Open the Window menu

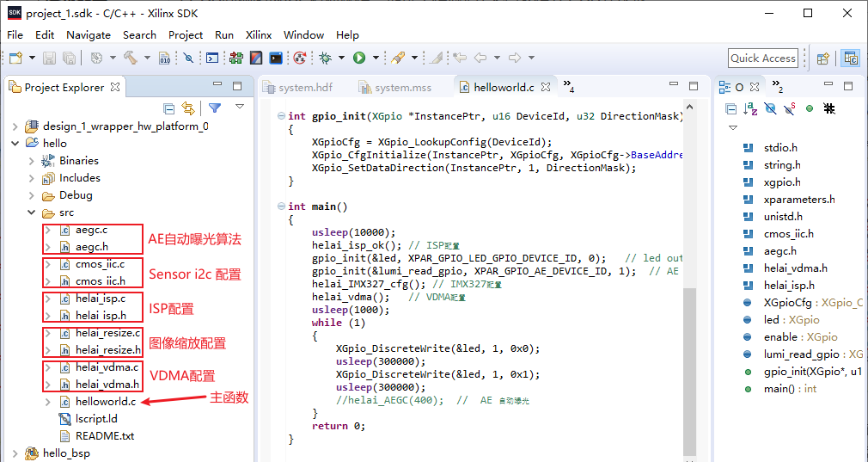(x=303, y=35)
